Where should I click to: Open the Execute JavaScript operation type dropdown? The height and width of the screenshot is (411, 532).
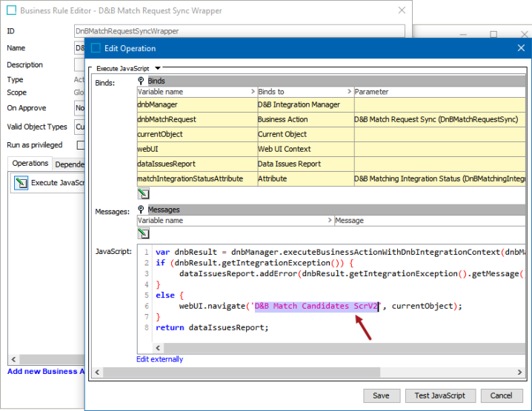158,68
